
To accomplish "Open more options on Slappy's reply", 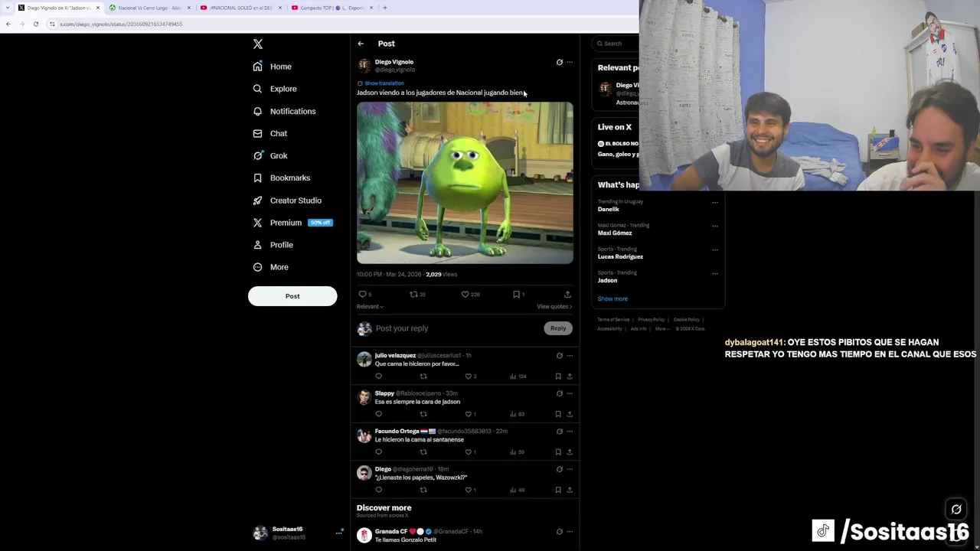I will tap(570, 393).
